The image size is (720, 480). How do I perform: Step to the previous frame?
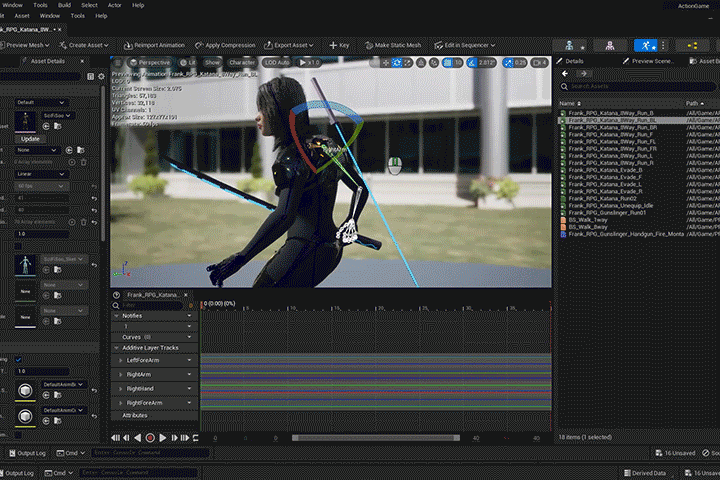tap(126, 438)
